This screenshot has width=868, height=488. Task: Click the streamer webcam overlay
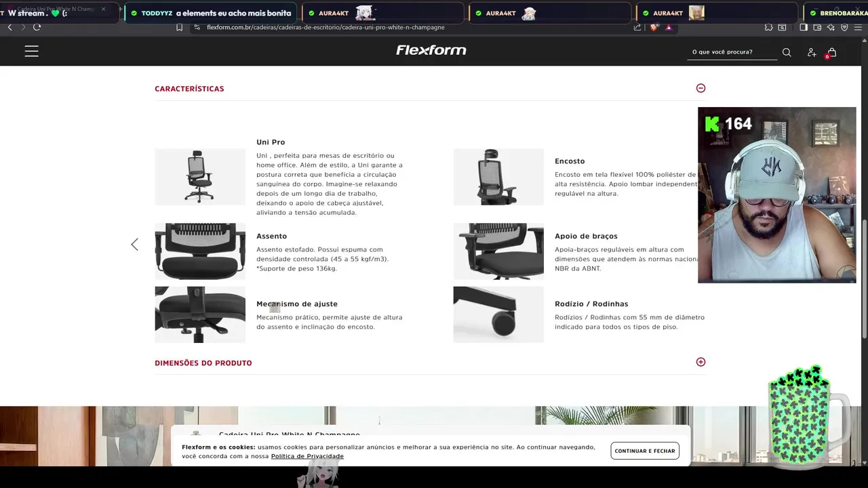(x=777, y=195)
